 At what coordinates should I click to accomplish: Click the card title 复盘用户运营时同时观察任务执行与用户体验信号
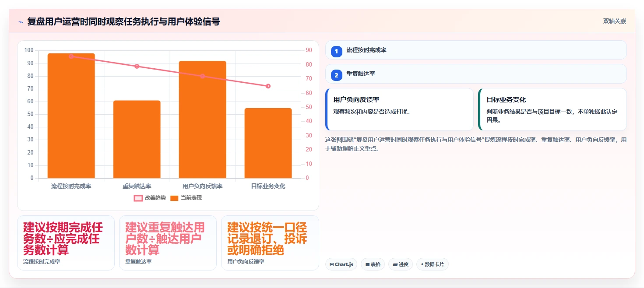coord(123,21)
